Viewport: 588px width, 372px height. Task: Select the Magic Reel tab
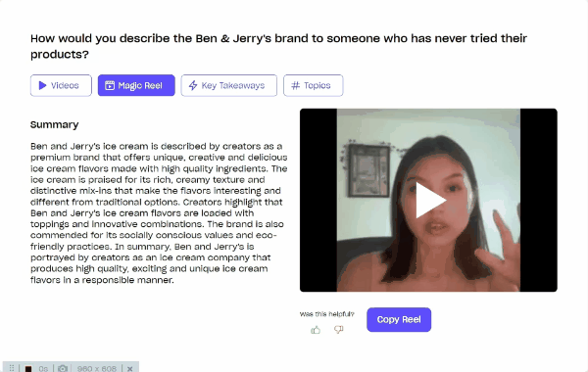click(136, 85)
